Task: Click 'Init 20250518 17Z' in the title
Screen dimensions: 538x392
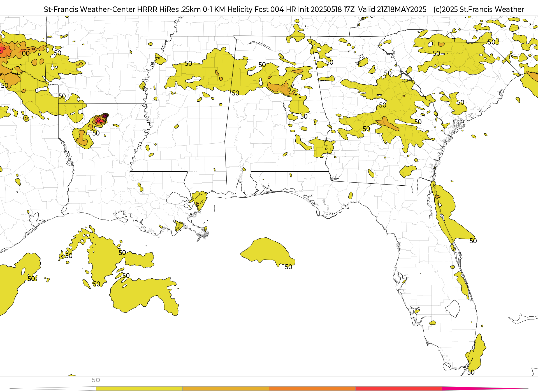Action: coord(327,9)
